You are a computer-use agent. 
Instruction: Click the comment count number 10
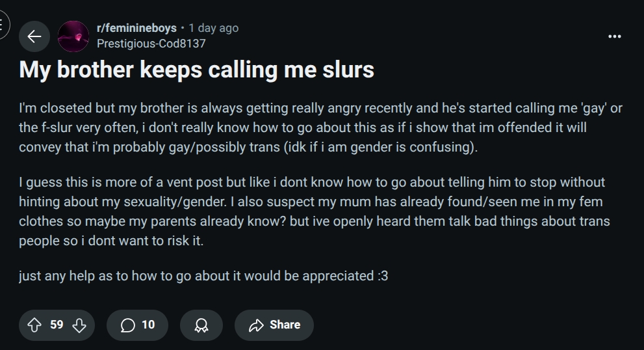tap(148, 325)
